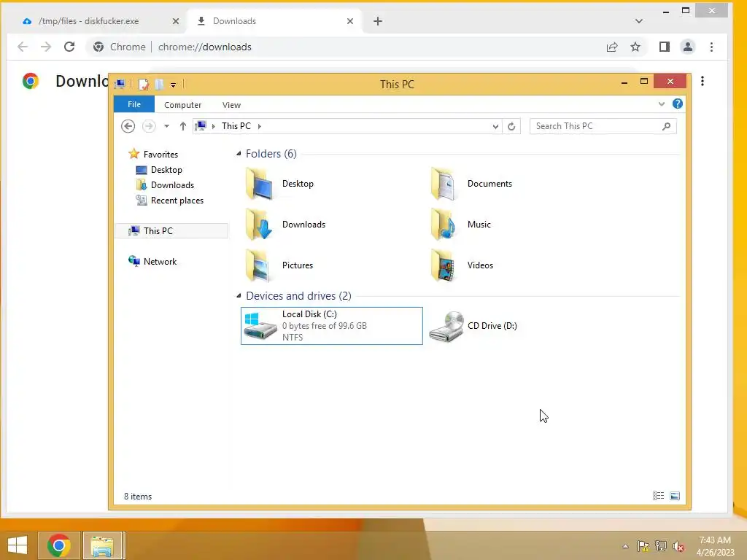Click New folder icon in quick access toolbar
Viewport: 747px width, 560px height.
click(159, 85)
